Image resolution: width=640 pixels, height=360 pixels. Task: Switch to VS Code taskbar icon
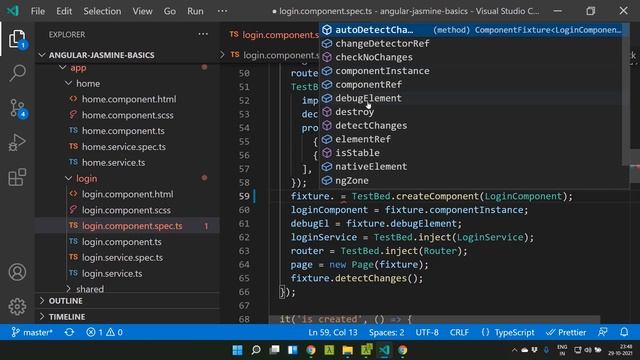tap(384, 350)
